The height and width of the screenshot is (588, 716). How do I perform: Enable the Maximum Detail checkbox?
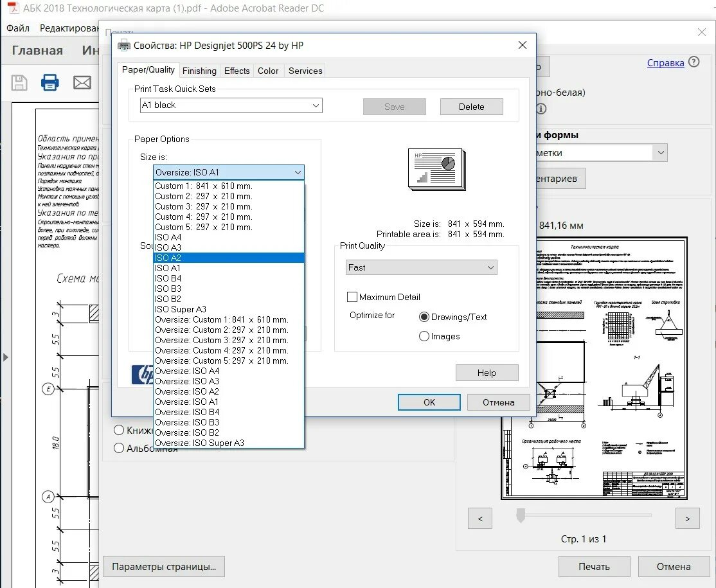pyautogui.click(x=352, y=297)
